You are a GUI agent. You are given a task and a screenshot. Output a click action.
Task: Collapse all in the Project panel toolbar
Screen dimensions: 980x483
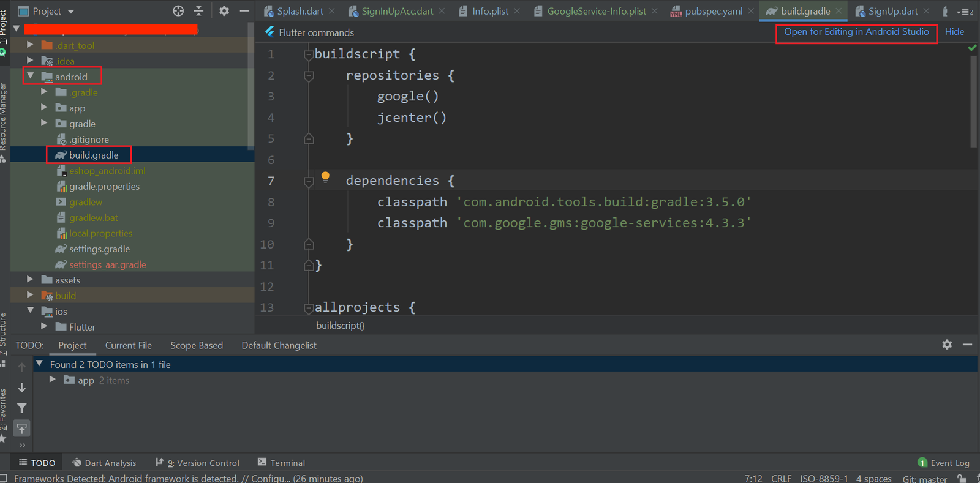tap(198, 11)
